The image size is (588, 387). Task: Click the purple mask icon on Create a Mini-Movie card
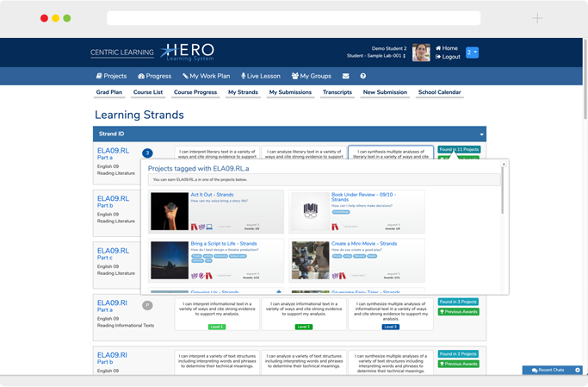(x=335, y=276)
